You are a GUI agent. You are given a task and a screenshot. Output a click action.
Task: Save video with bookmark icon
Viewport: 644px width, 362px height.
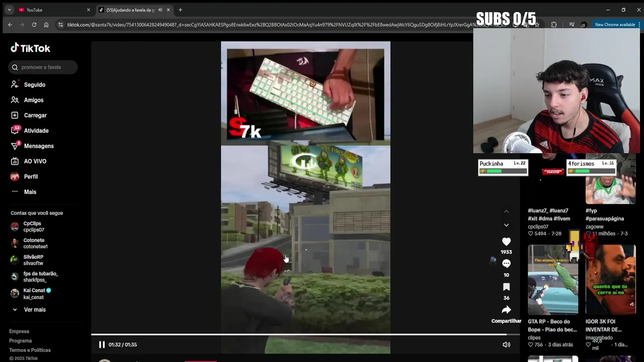[506, 287]
